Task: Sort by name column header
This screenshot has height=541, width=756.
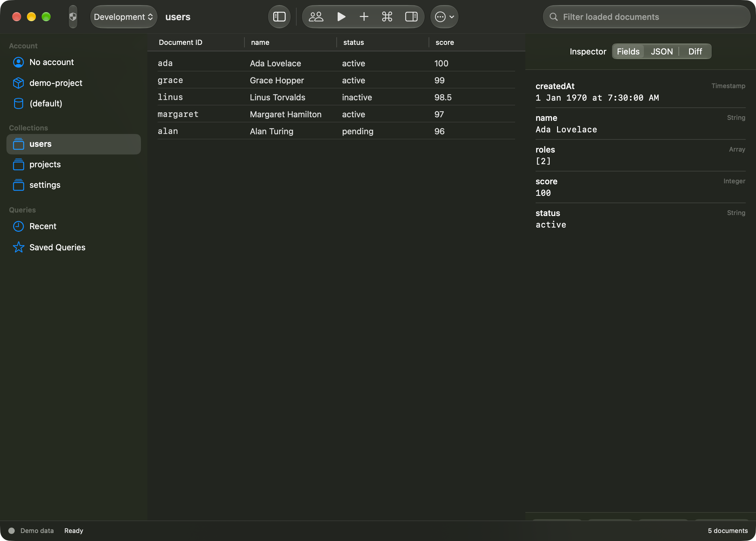Action: pyautogui.click(x=260, y=43)
